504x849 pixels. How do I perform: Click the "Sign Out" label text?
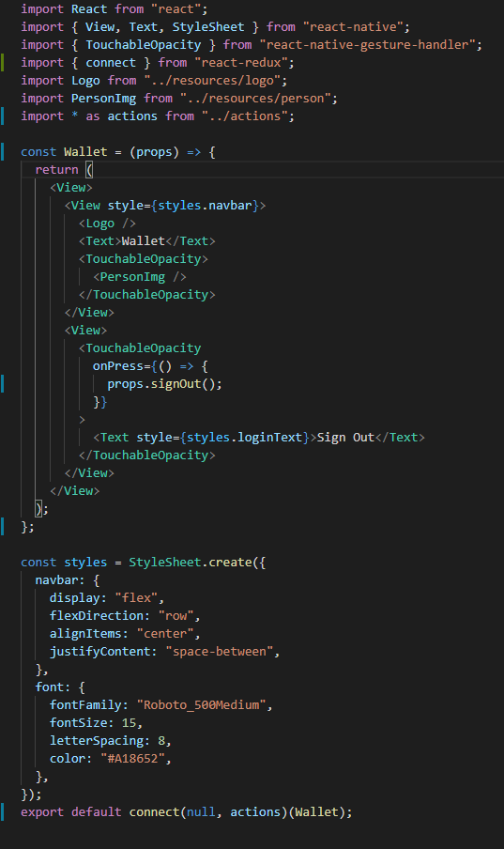coord(345,438)
